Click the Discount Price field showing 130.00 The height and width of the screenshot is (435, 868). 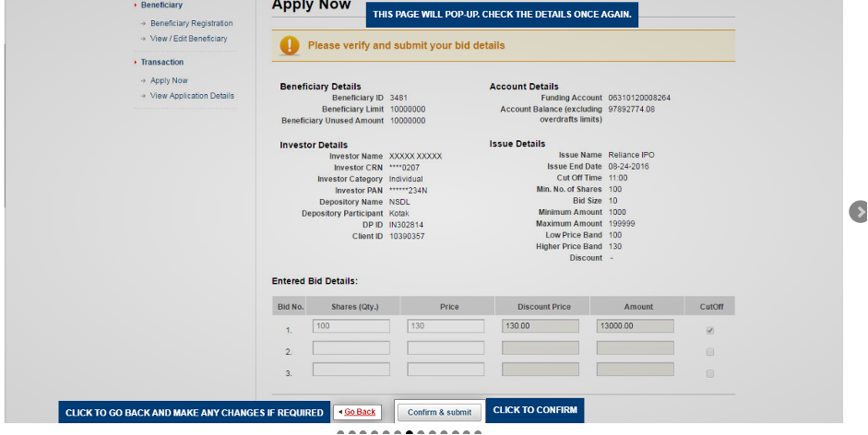coord(540,326)
